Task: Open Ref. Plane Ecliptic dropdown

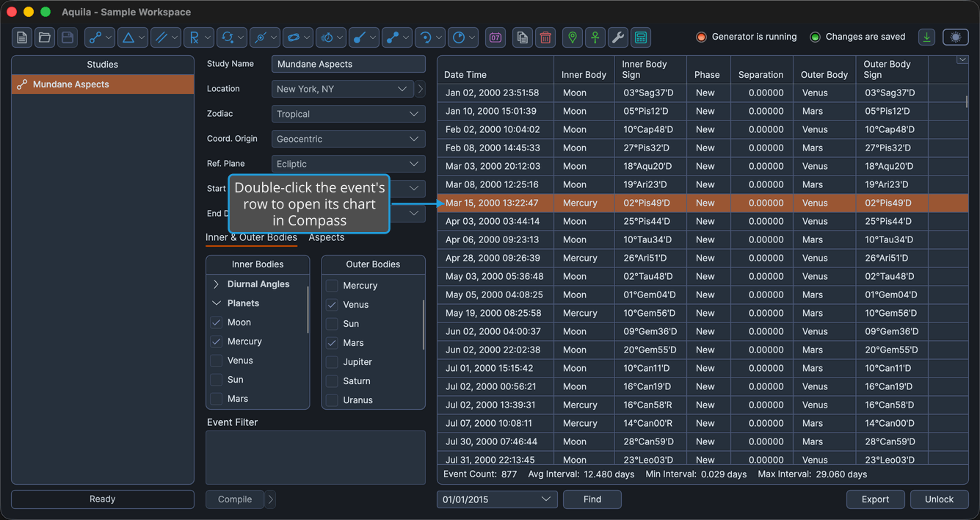Action: click(349, 164)
